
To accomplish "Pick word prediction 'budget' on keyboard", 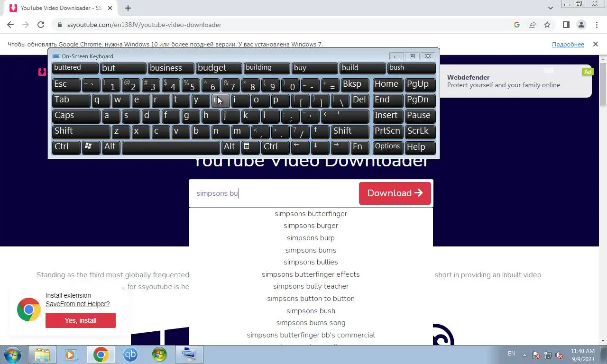I will coord(219,68).
